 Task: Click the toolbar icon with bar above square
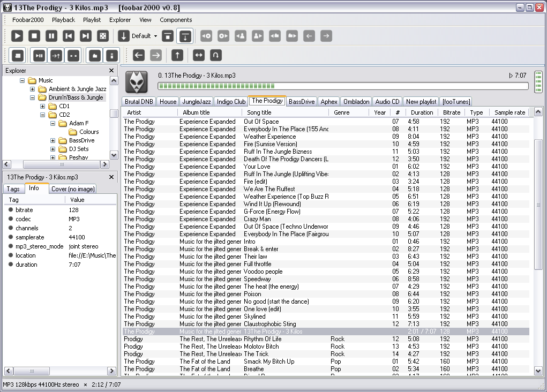pyautogui.click(x=168, y=36)
